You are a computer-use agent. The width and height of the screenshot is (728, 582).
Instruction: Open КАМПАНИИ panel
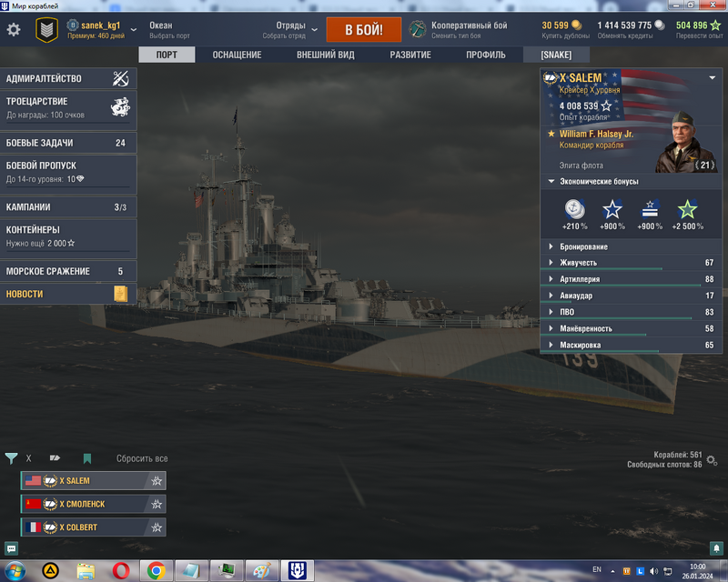68,207
